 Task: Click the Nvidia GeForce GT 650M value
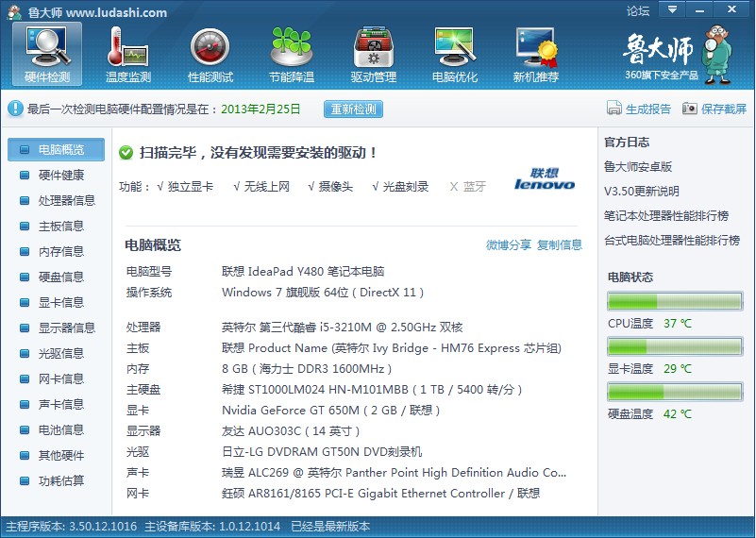point(330,411)
